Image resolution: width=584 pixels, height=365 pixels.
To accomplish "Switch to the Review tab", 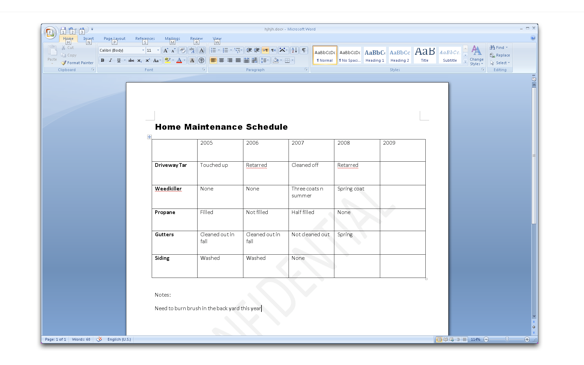I will pos(196,39).
